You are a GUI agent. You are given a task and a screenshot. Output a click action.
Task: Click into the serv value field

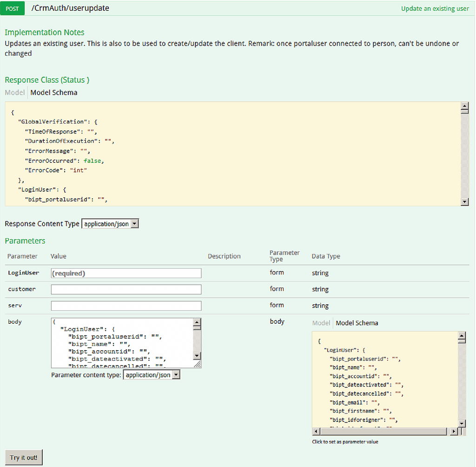(x=126, y=306)
